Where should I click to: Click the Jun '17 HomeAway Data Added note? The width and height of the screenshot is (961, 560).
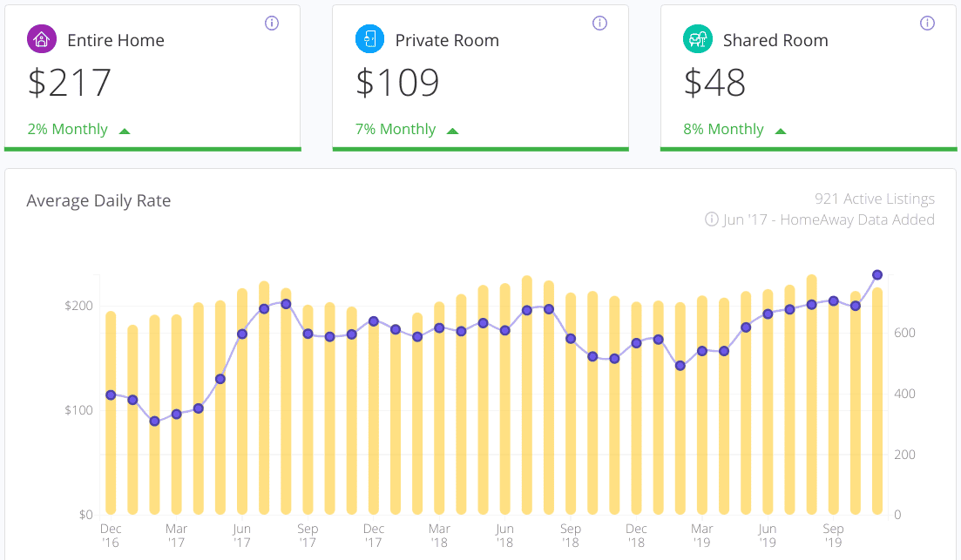pyautogui.click(x=828, y=219)
